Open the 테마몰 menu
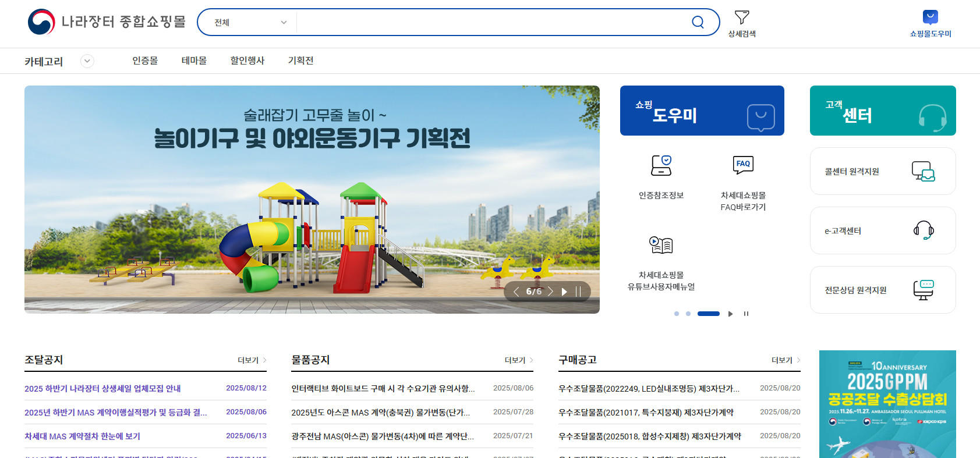The width and height of the screenshot is (980, 458). tap(194, 61)
